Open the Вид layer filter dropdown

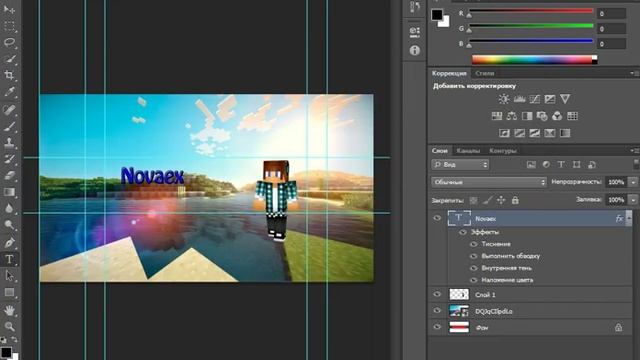pos(460,164)
